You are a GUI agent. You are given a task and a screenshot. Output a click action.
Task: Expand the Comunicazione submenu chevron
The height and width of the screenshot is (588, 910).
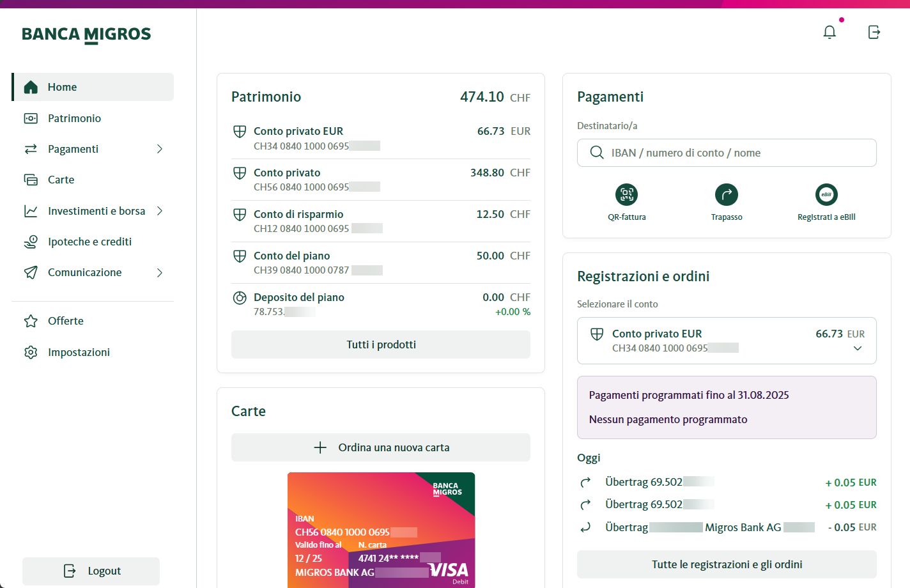point(160,272)
